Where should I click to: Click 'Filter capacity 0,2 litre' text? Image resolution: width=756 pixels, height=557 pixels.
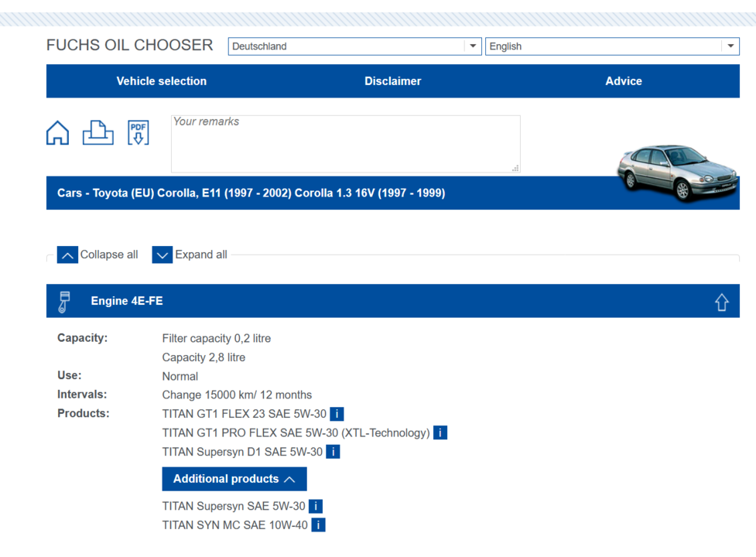tap(217, 338)
